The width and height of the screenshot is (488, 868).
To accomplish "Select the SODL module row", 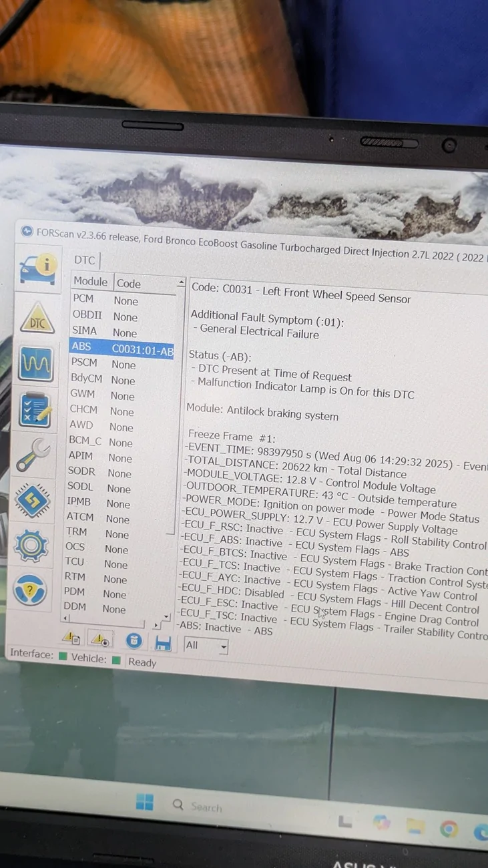I will (x=117, y=487).
